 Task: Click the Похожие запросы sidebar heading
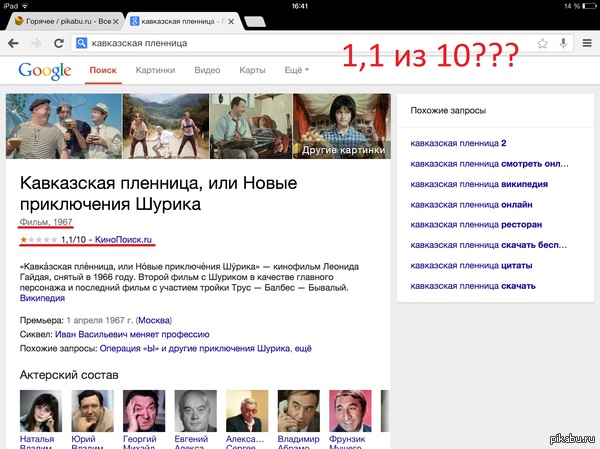click(448, 111)
